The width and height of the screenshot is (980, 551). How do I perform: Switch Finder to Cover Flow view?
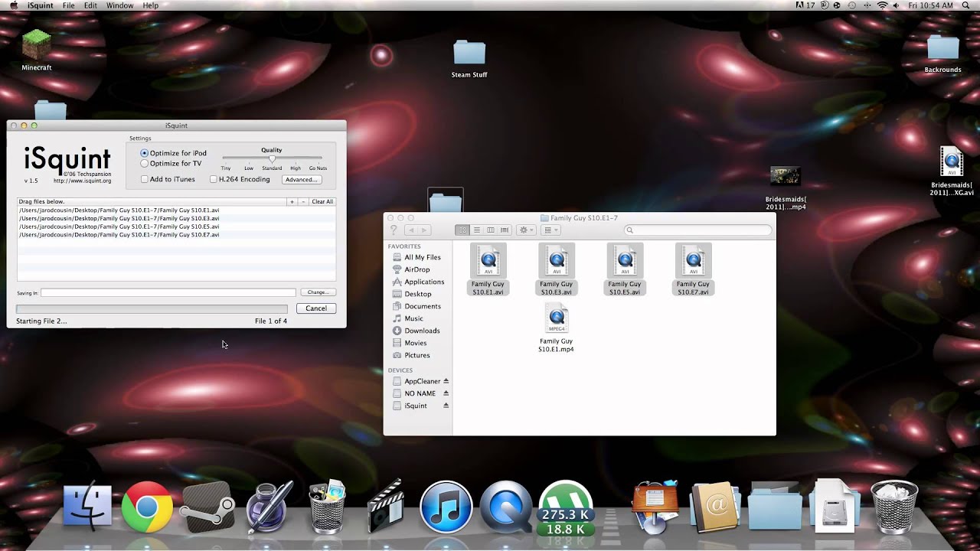point(505,230)
